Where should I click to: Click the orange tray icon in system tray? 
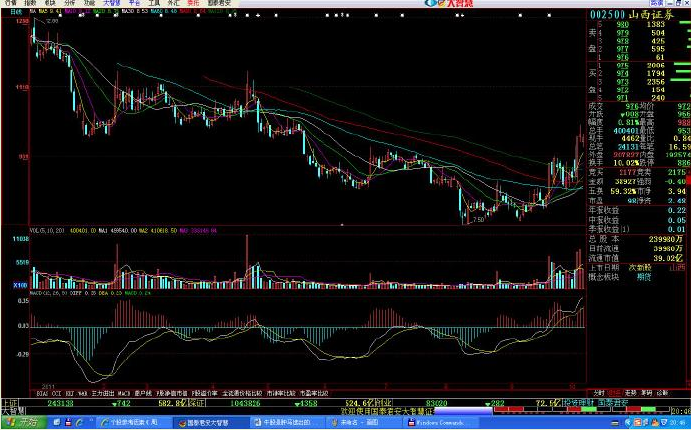tap(636, 423)
